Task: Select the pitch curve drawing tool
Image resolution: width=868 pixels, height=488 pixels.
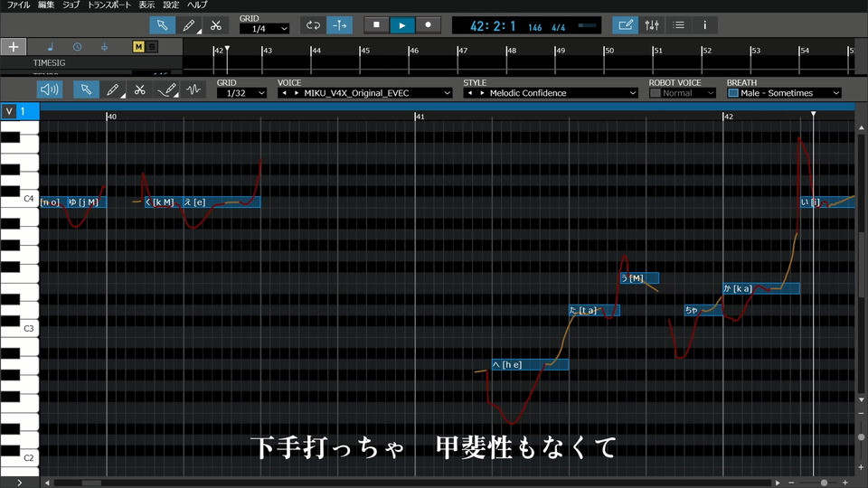Action: coord(166,89)
